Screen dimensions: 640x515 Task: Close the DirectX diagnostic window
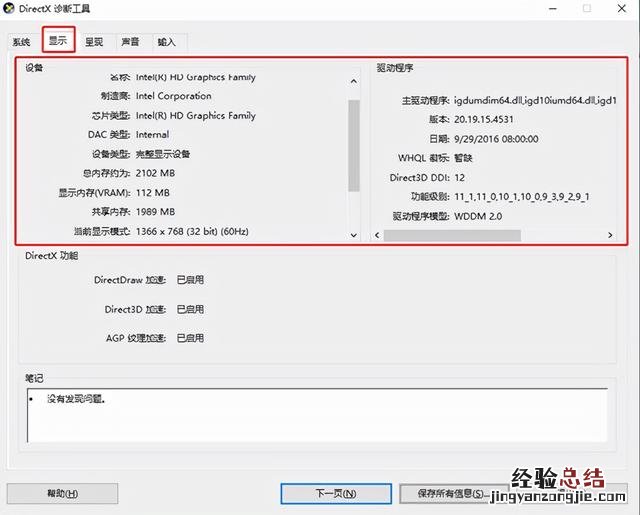[x=622, y=9]
